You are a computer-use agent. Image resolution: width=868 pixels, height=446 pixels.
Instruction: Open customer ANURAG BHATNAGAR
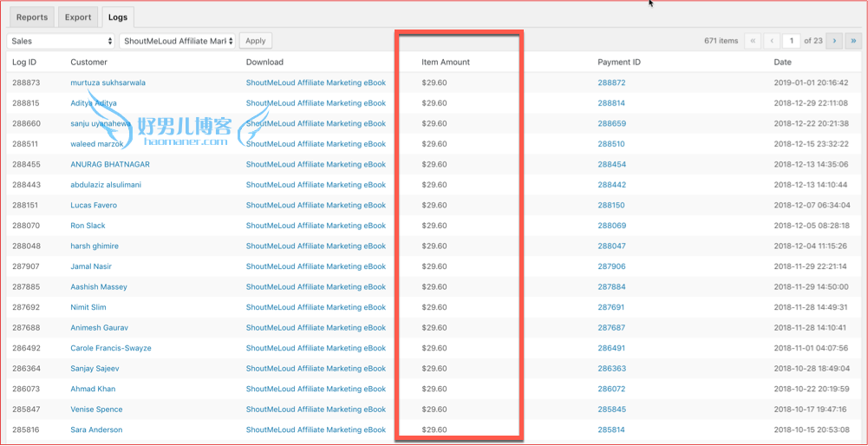click(x=110, y=165)
